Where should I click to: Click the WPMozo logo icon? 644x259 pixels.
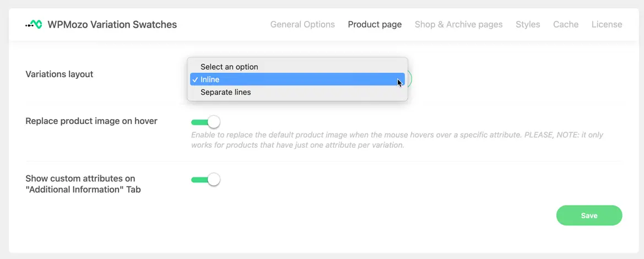point(34,24)
